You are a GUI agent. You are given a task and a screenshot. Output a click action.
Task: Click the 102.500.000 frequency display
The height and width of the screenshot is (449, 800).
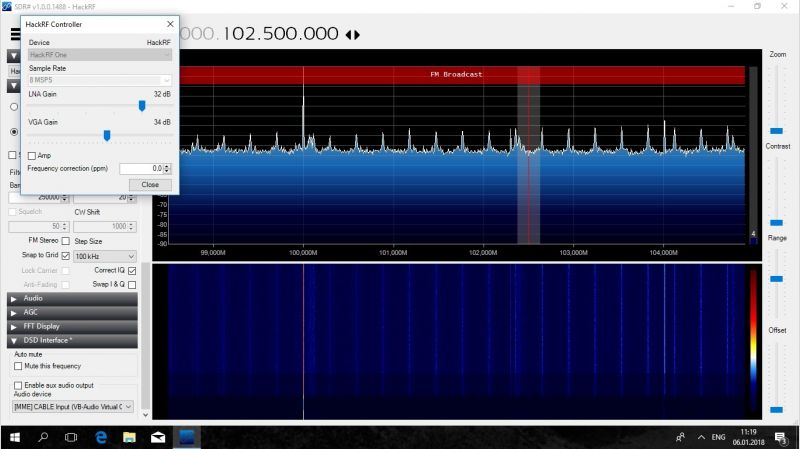coord(281,34)
